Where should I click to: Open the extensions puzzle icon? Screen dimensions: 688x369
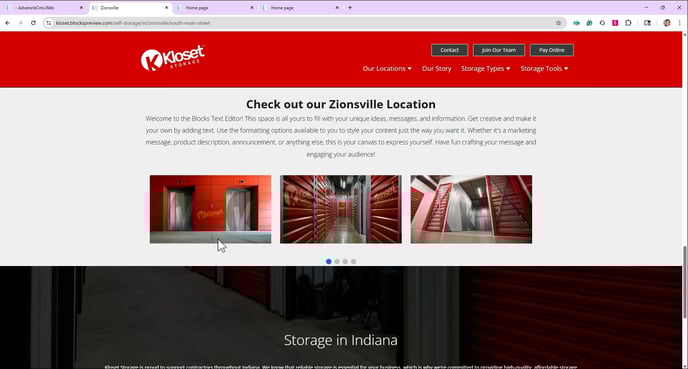point(628,23)
